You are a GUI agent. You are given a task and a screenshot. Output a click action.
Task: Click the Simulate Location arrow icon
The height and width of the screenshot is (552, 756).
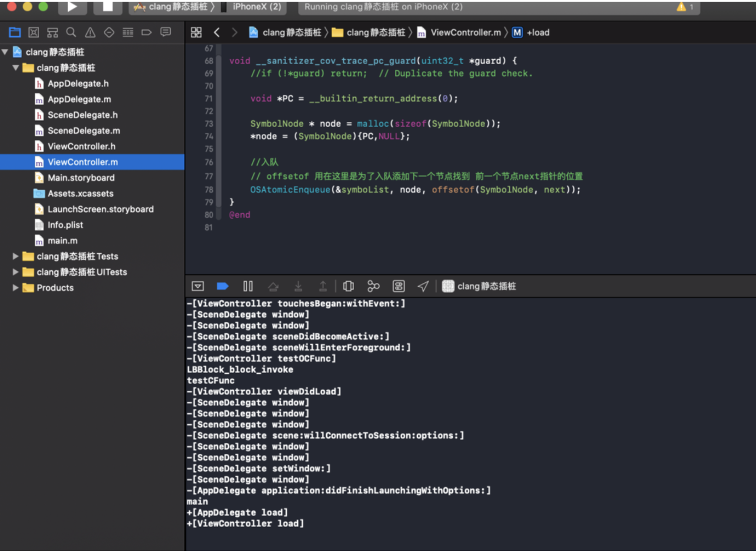(x=423, y=286)
